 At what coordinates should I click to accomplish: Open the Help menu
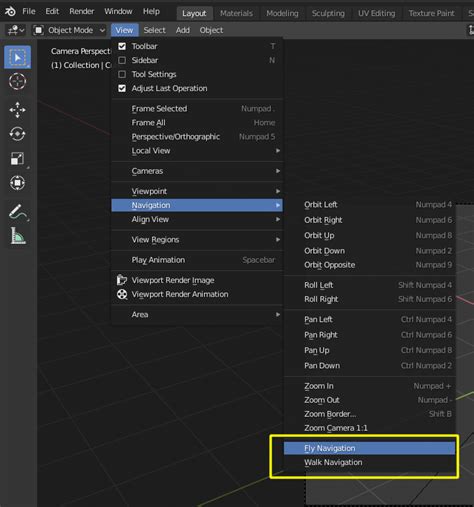[151, 11]
